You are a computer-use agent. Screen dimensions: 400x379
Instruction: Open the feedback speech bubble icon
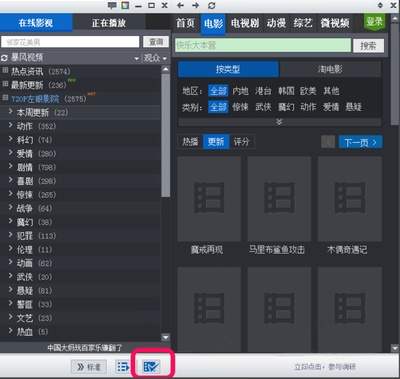[112, 5]
